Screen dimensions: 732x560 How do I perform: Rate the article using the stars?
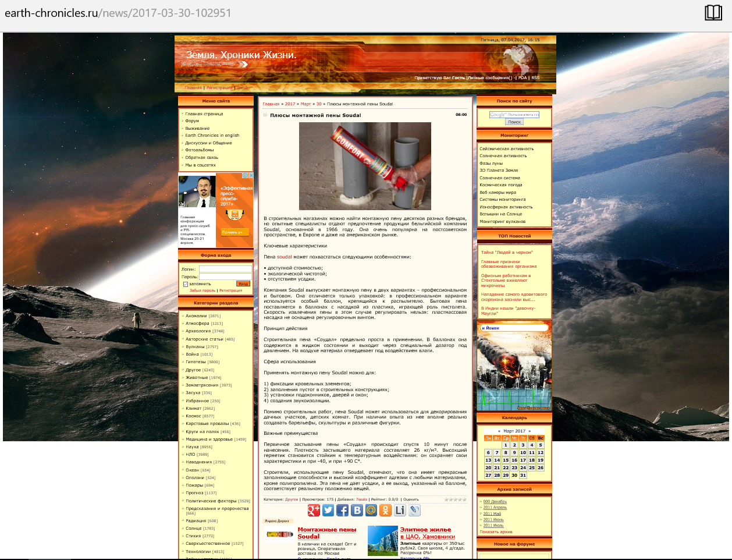pyautogui.click(x=456, y=499)
